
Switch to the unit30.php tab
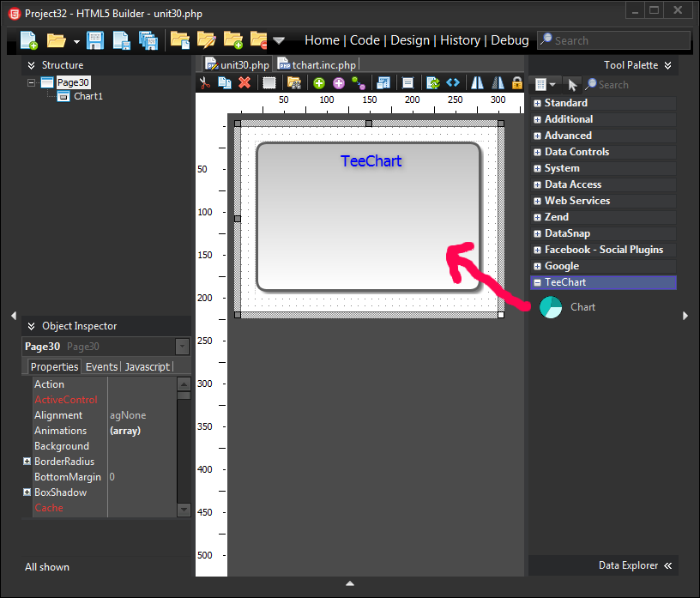[x=238, y=64]
